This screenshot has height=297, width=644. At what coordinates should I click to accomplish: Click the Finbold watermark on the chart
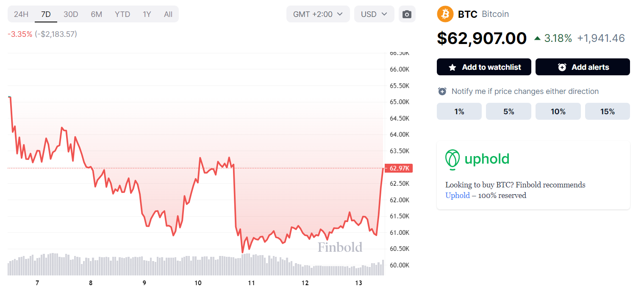point(340,247)
